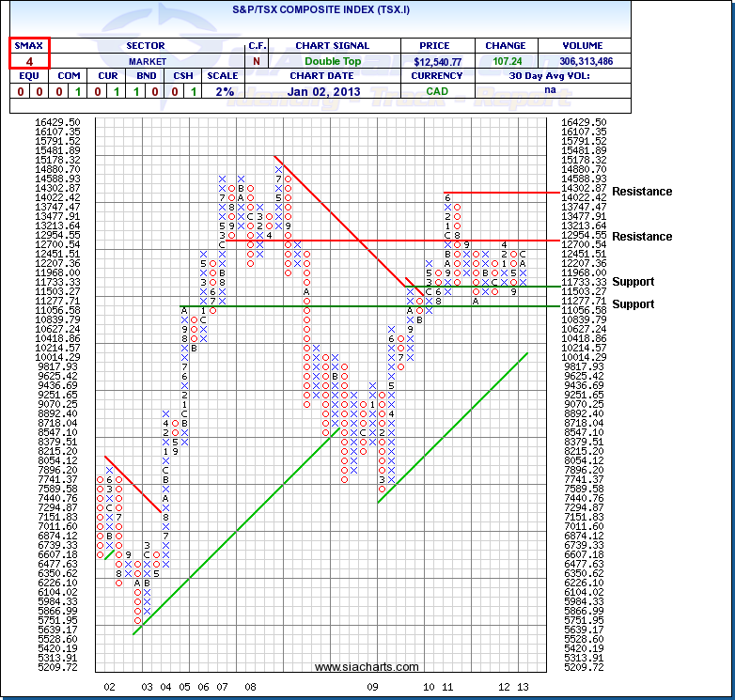This screenshot has height=700, width=735.
Task: Click the lower Resistance label
Action: [642, 237]
